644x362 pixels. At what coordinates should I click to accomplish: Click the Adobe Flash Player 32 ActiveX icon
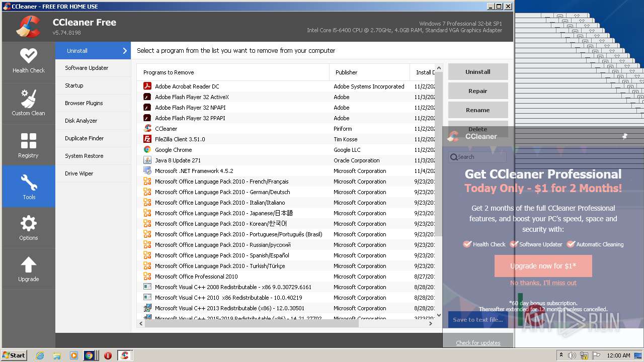pyautogui.click(x=147, y=97)
